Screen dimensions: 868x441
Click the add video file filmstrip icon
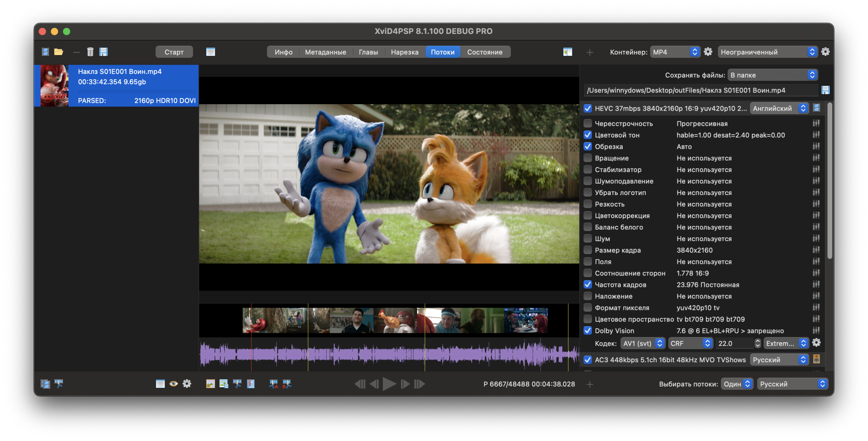coord(45,52)
